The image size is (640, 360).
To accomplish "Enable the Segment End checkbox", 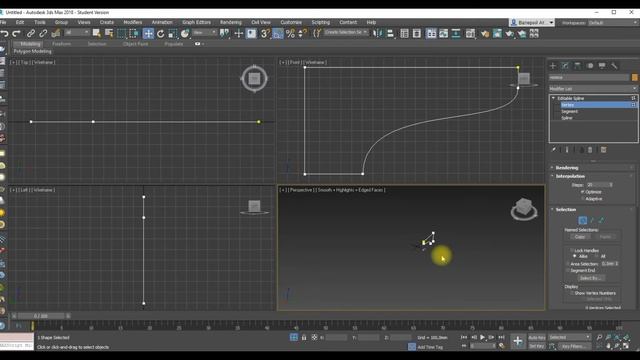I will click(568, 271).
